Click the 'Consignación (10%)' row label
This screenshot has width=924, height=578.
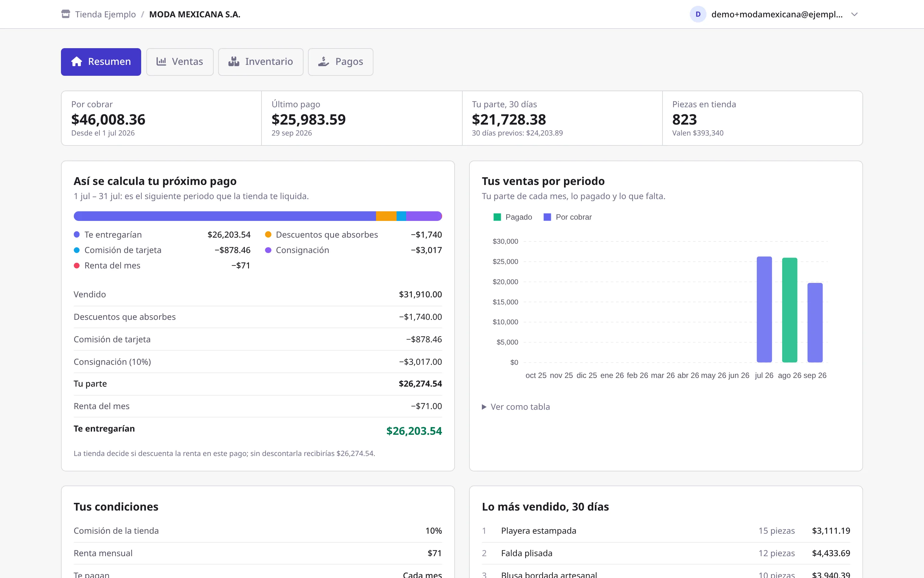pos(112,362)
